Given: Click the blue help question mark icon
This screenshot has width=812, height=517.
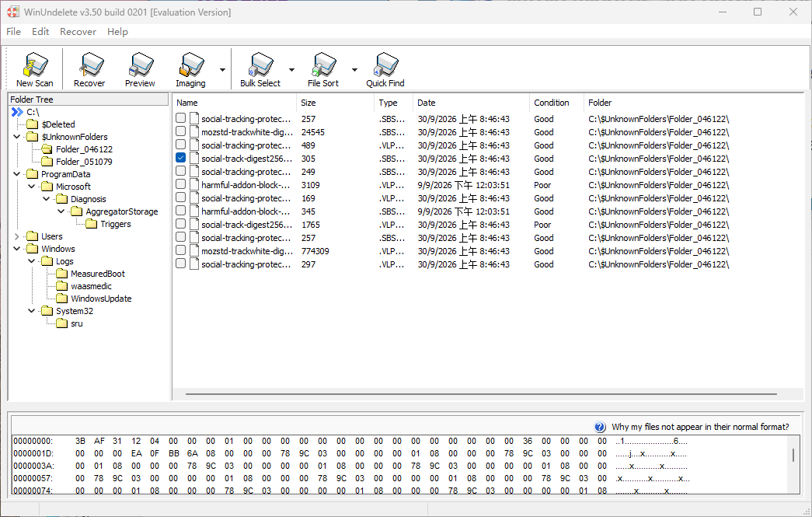Looking at the screenshot, I should [x=600, y=427].
